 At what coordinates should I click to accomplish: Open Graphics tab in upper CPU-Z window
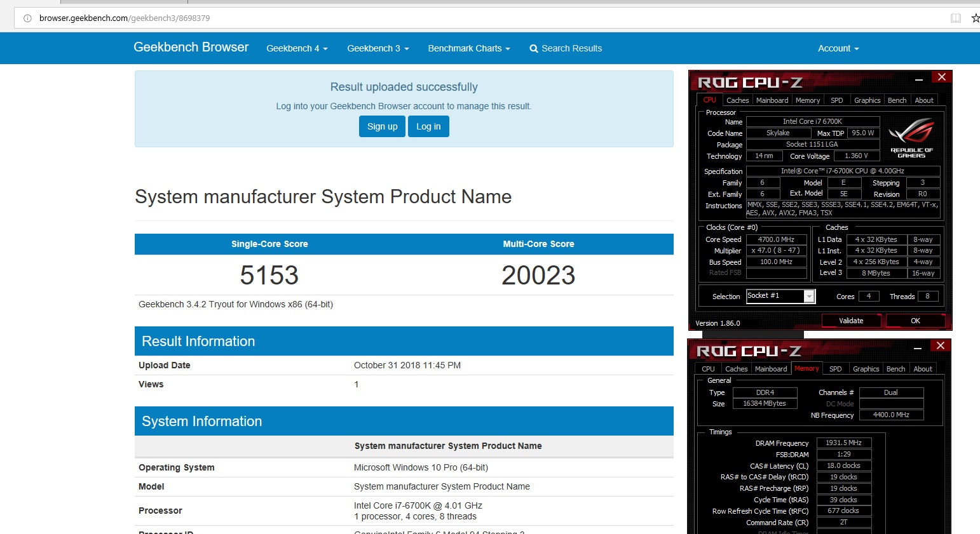coord(867,100)
